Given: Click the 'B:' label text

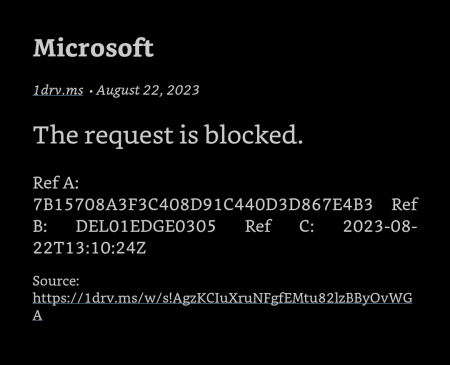Looking at the screenshot, I should (x=40, y=227).
